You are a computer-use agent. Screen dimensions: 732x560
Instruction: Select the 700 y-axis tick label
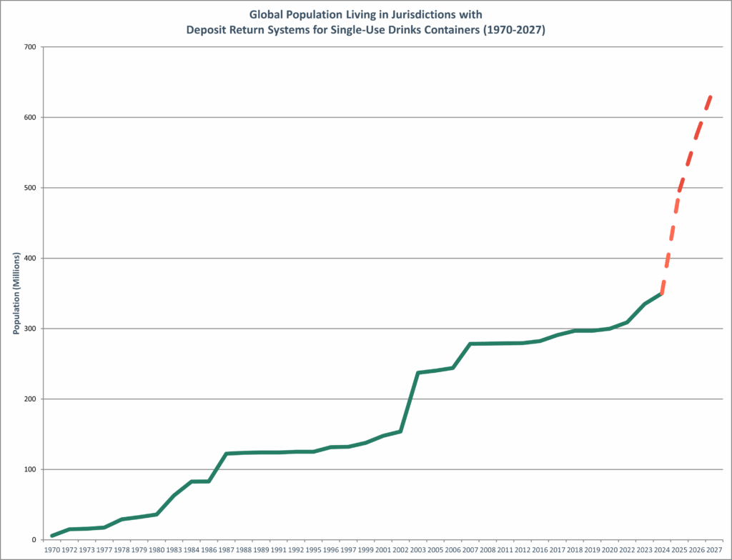(x=29, y=47)
